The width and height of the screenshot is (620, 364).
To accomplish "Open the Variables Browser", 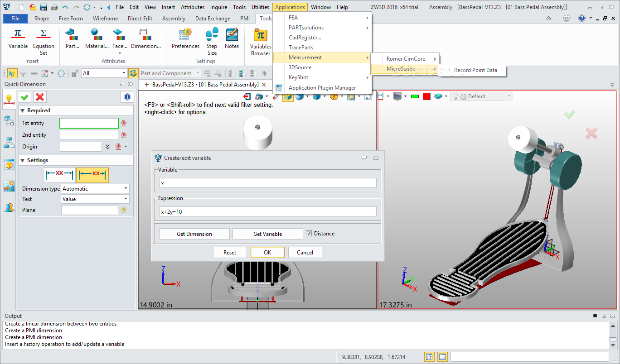I will pos(261,43).
